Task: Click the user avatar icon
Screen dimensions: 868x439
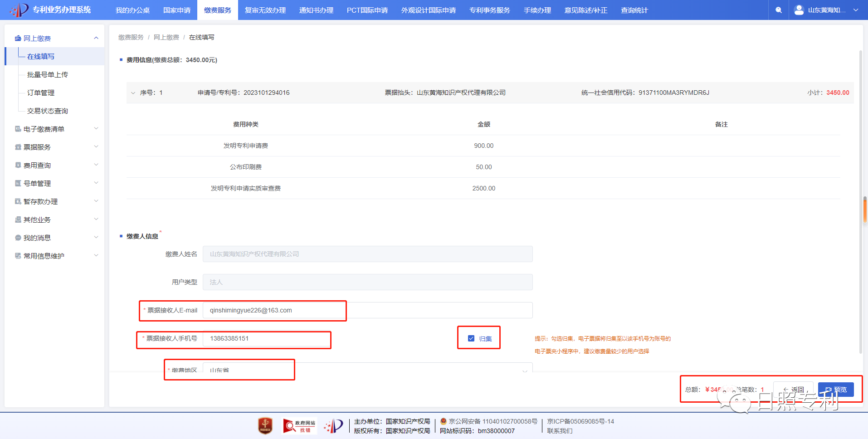Action: coord(799,10)
